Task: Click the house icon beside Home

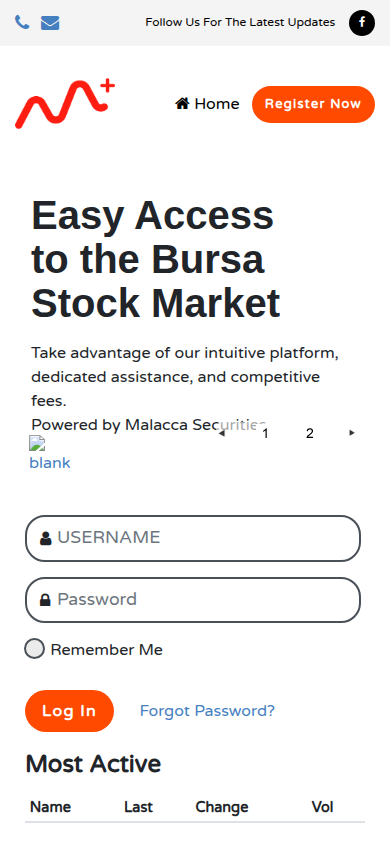Action: 182,103
